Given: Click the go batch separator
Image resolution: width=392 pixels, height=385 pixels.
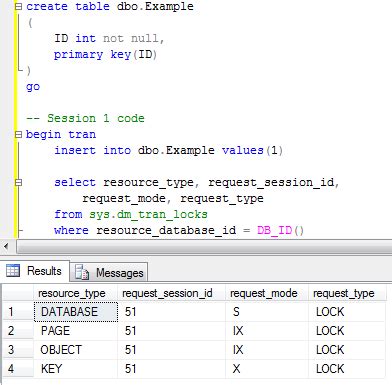Looking at the screenshot, I should pyautogui.click(x=33, y=87).
